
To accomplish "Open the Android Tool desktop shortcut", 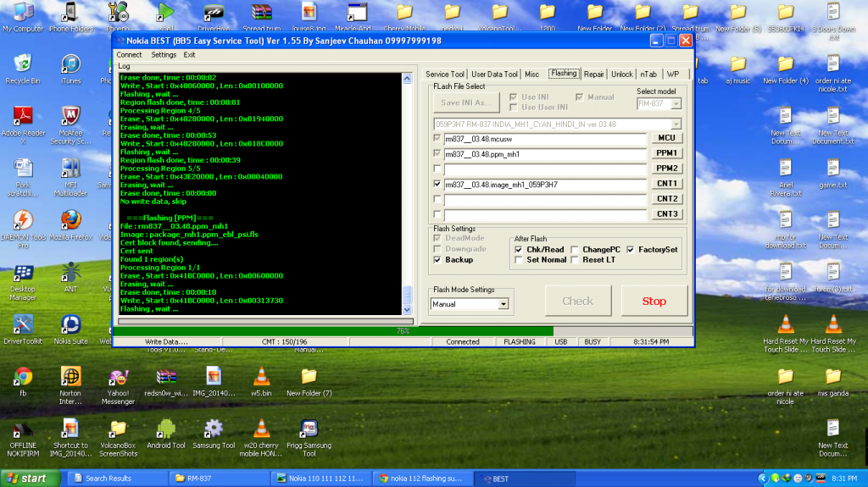I will click(165, 429).
